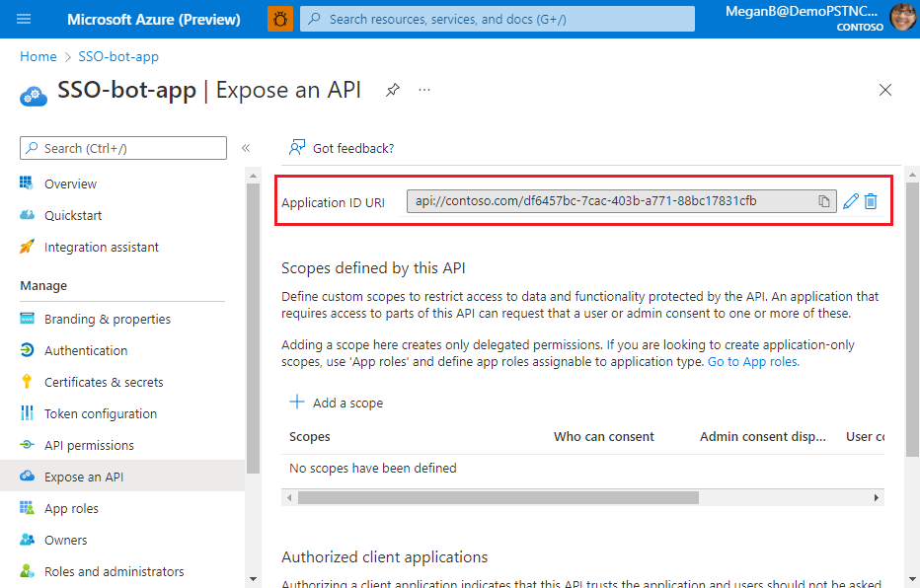Viewport: 920px width, 588px height.
Task: Click the sidebar Search (Ctrl+/) field
Action: tap(123, 148)
